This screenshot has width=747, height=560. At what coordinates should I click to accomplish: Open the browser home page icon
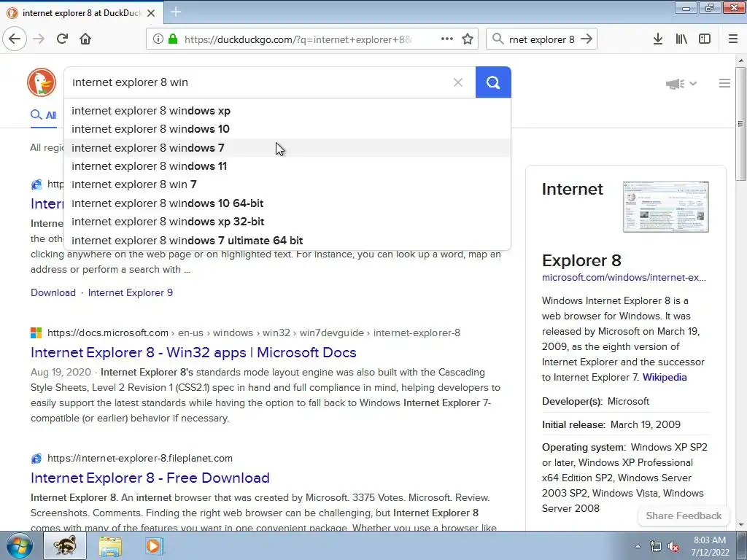click(85, 39)
